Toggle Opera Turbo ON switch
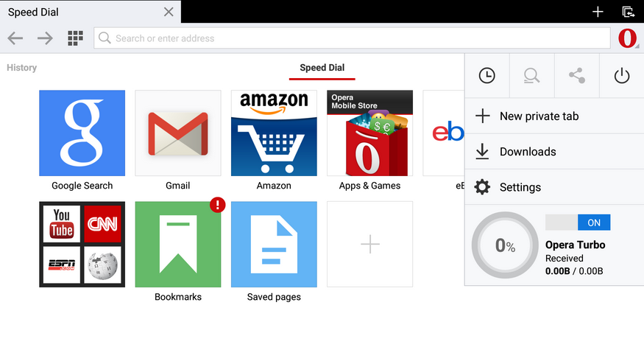 [578, 223]
